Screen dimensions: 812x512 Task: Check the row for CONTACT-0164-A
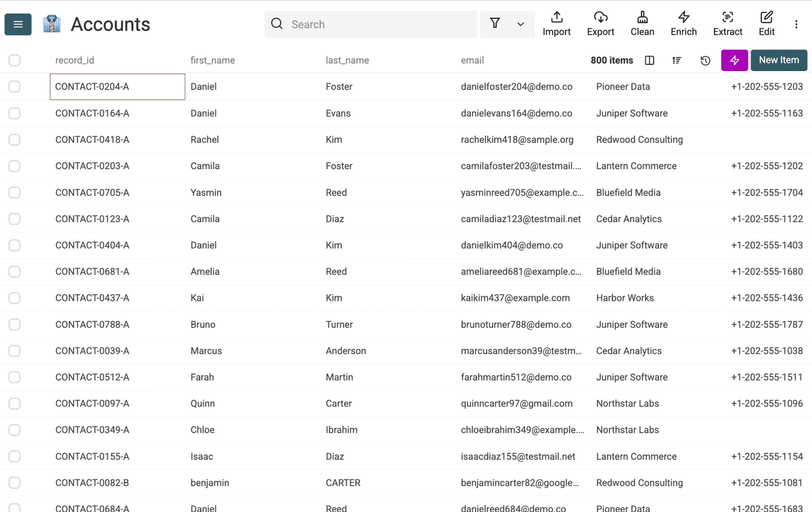[14, 113]
